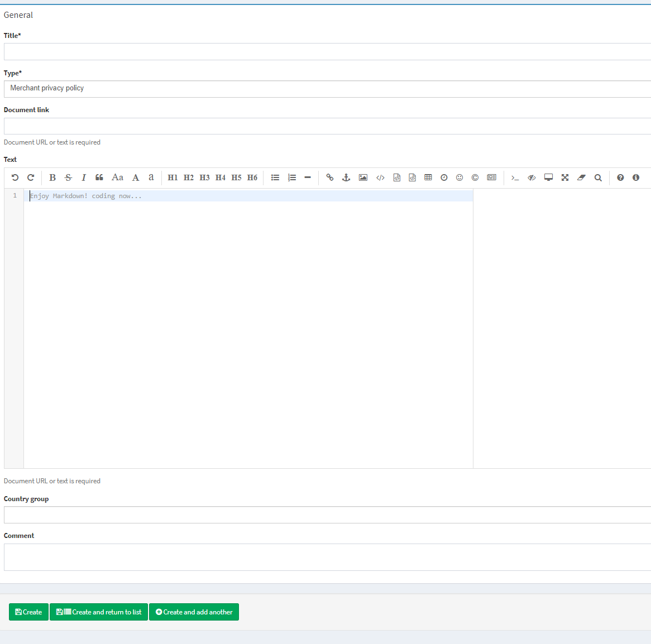Viewport: 651px width, 644px height.
Task: Toggle the live preview watch mode
Action: point(532,177)
